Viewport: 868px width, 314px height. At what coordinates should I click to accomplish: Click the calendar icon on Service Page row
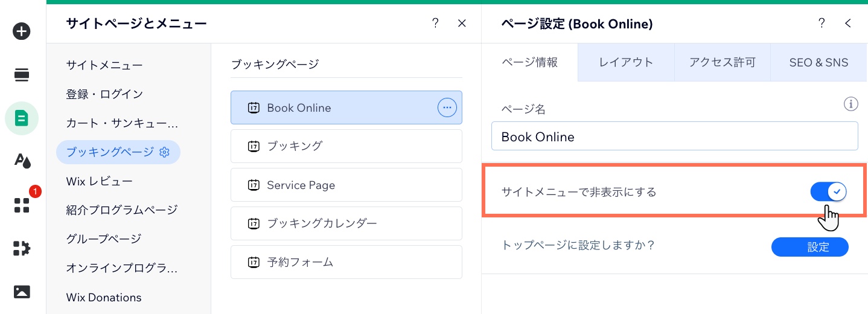[254, 185]
